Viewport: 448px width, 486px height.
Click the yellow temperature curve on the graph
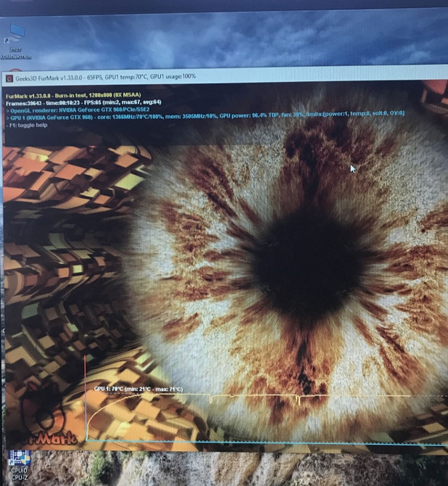point(254,397)
